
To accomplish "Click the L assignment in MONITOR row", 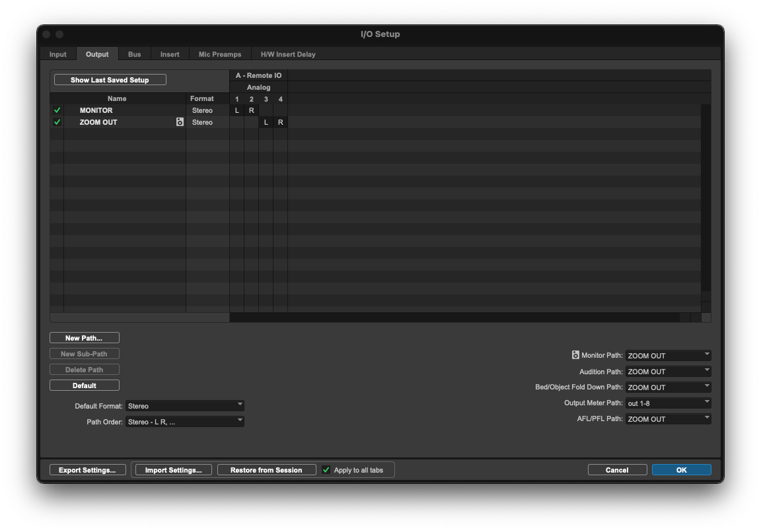I will tap(237, 110).
